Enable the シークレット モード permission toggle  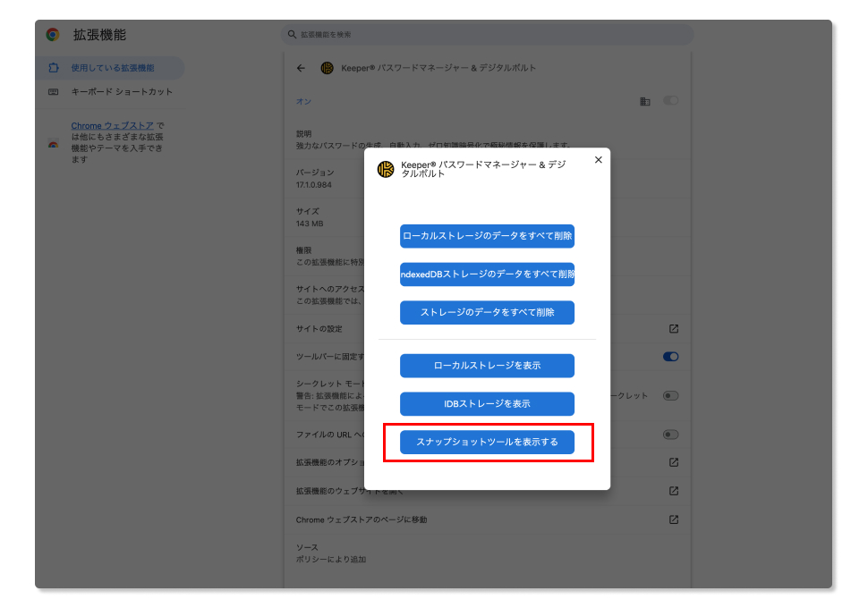(670, 395)
